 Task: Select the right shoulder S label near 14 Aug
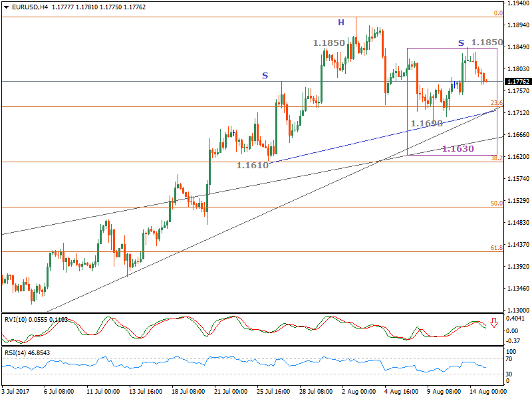(x=461, y=43)
